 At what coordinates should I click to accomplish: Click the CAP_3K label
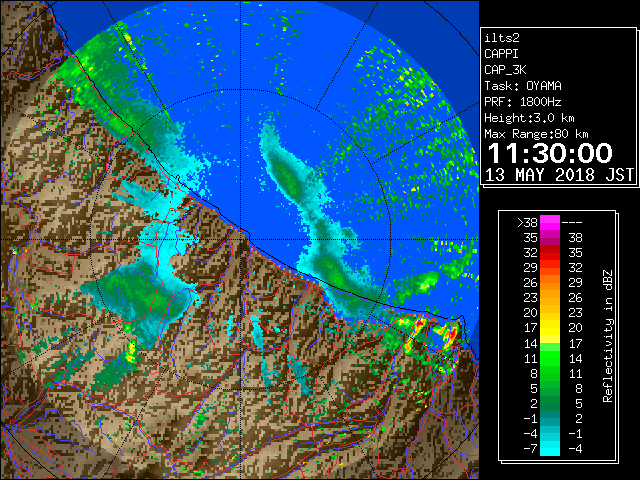coord(505,70)
